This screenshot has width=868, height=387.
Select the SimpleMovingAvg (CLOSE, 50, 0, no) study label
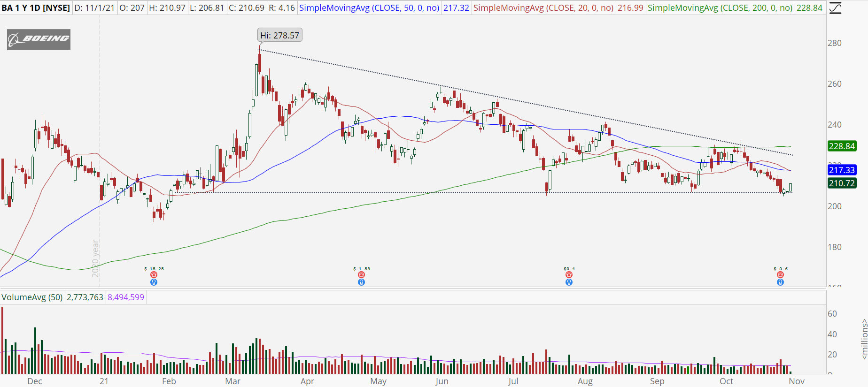(369, 8)
